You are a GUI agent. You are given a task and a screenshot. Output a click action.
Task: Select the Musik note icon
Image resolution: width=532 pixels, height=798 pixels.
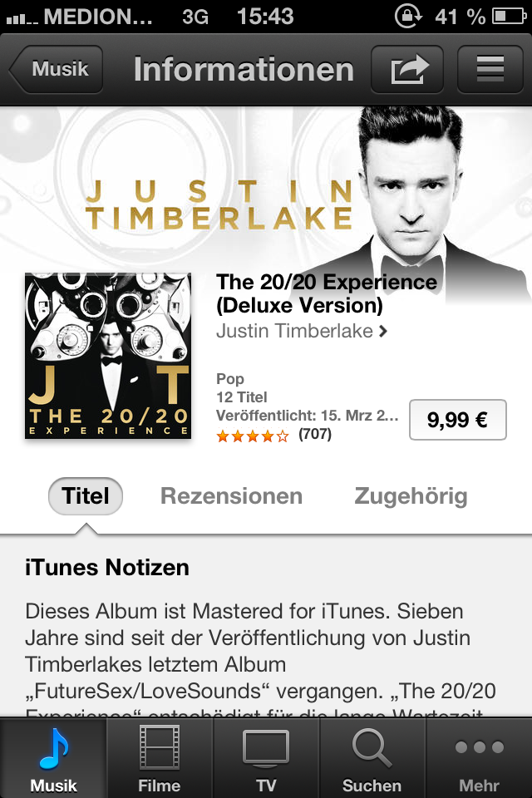point(53,748)
